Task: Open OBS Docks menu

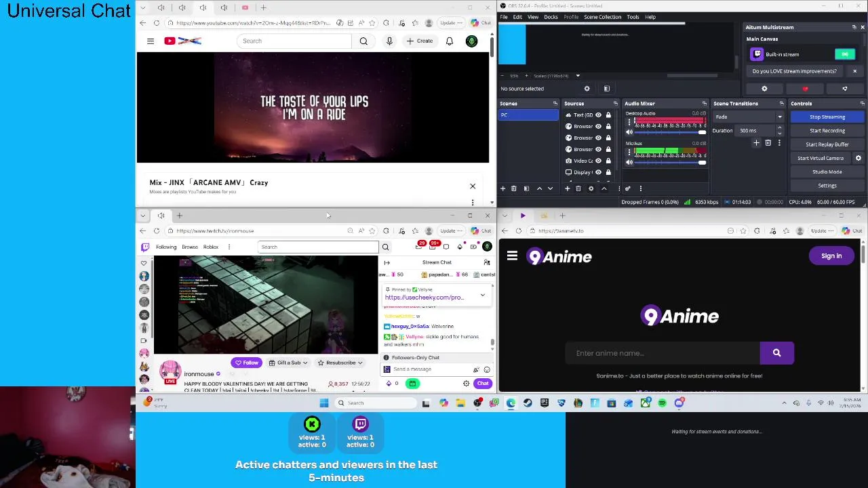Action: pyautogui.click(x=551, y=17)
